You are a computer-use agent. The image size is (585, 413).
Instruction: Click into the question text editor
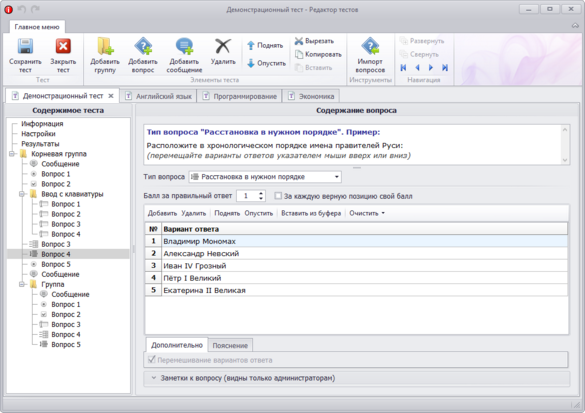point(353,144)
